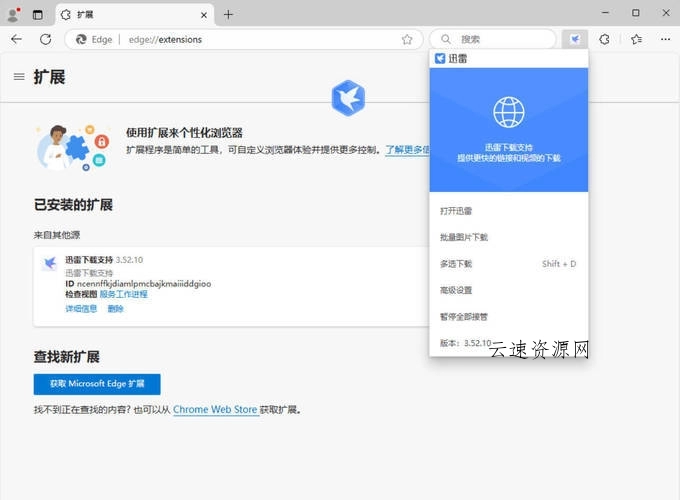Click 删除 to remove 迅雷下载支持

click(115, 309)
